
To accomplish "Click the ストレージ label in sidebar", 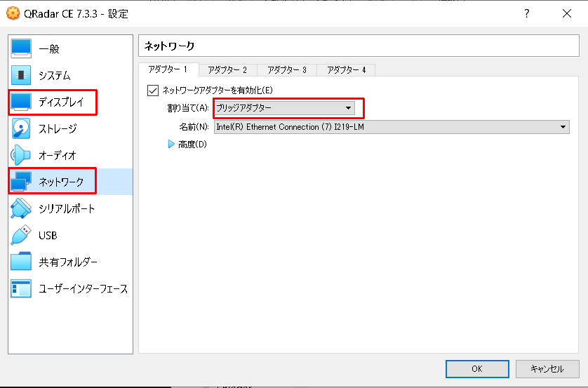I will 58,129.
